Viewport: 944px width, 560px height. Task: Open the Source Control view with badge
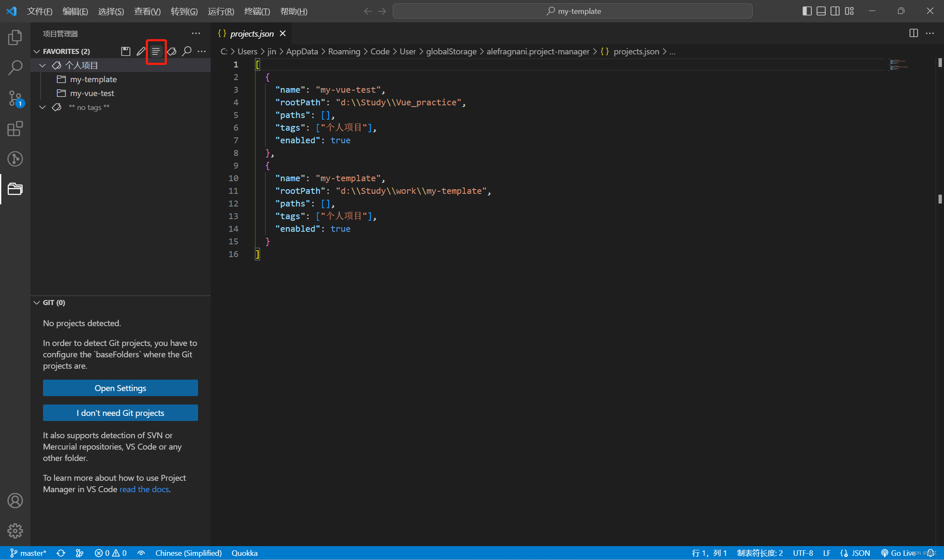coord(15,98)
